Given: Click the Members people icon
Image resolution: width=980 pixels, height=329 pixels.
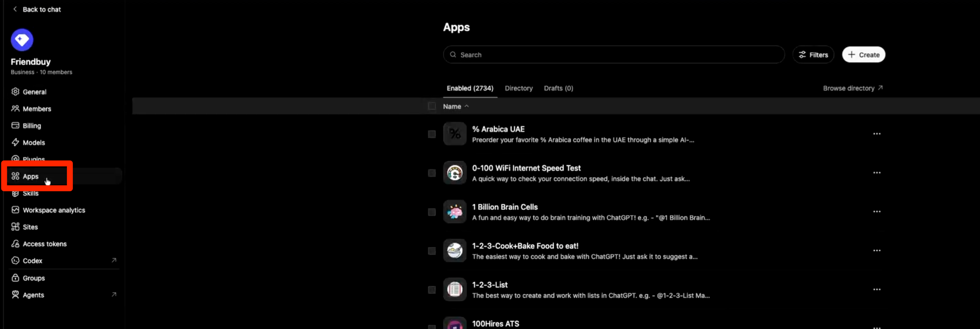Looking at the screenshot, I should pyautogui.click(x=15, y=109).
